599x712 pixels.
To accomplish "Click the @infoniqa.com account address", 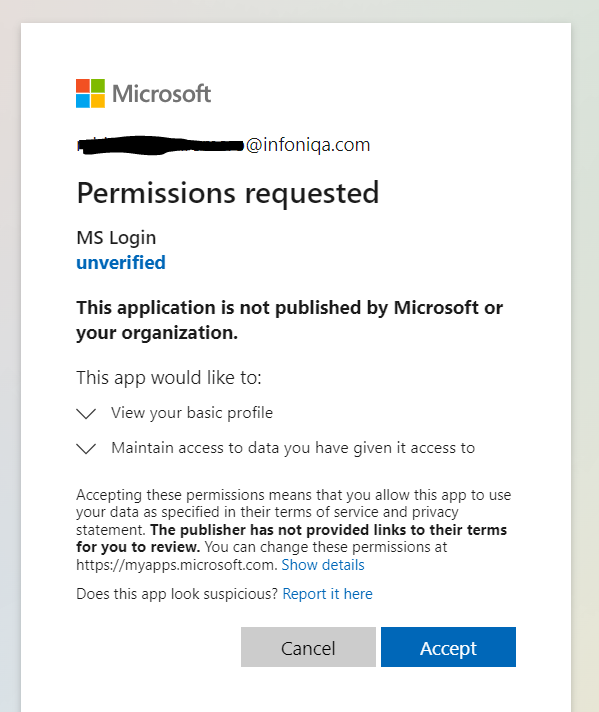I will tap(308, 145).
